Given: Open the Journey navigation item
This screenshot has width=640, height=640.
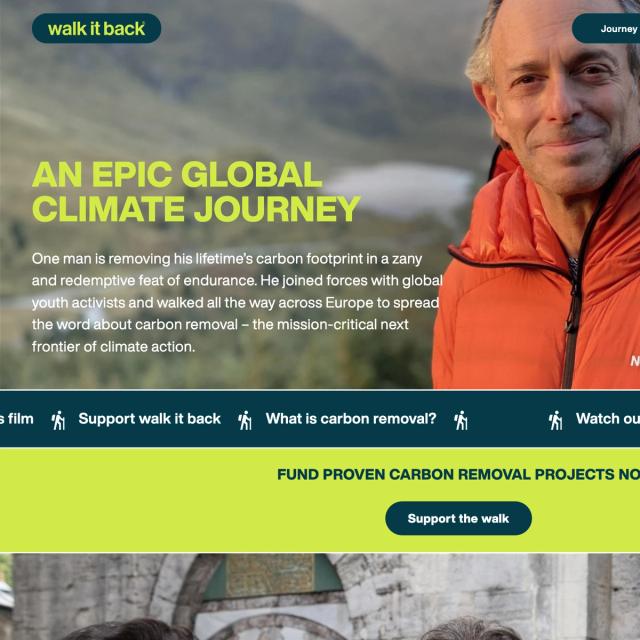Looking at the screenshot, I should coord(607,28).
